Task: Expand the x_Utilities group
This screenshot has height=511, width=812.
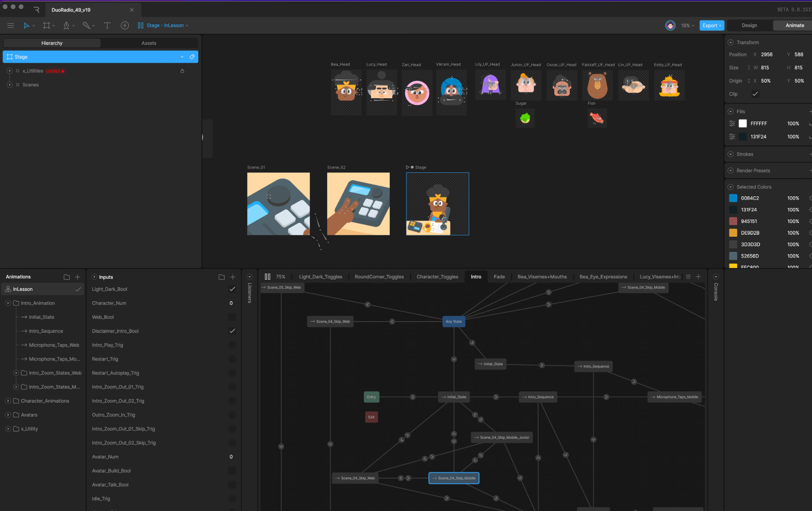Action: 10,71
